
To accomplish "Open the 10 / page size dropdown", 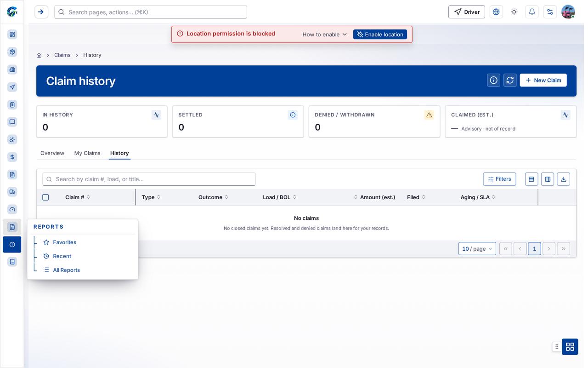I will (x=477, y=249).
